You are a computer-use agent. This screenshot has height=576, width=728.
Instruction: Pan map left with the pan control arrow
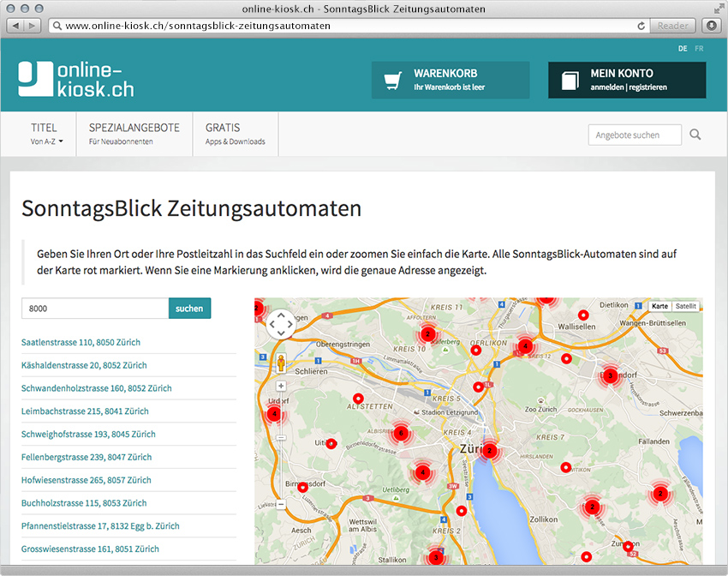[x=272, y=324]
